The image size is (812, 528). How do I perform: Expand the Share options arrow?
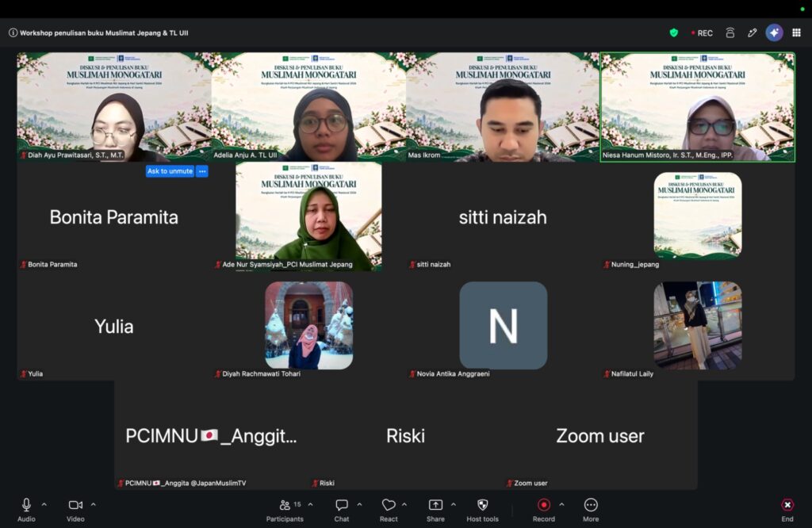pos(453,504)
